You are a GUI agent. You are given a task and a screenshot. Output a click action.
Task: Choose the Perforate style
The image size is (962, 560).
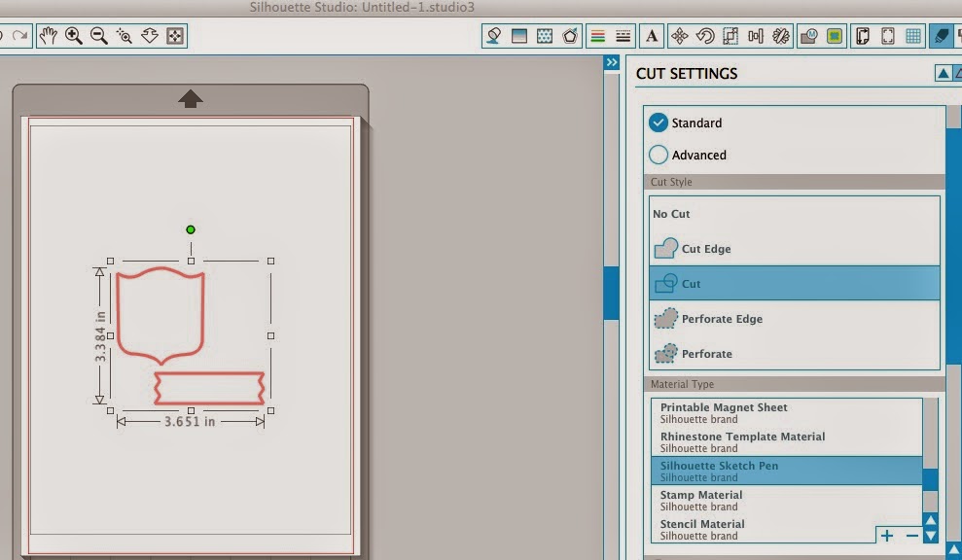click(x=795, y=353)
